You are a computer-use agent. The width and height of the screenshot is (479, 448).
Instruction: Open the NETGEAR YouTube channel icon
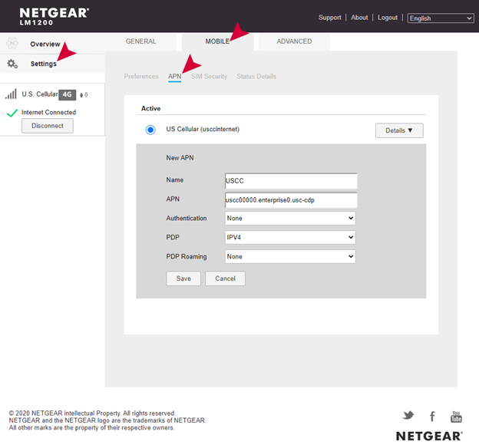456,417
